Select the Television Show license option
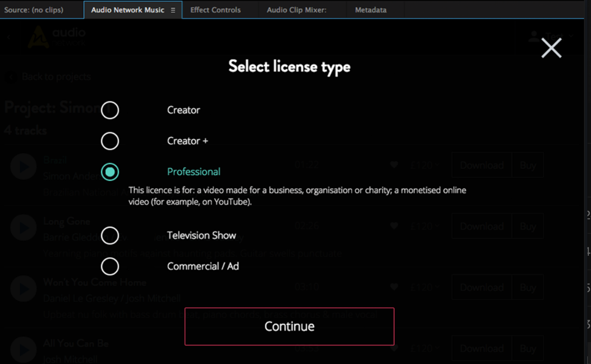The image size is (591, 364). [x=110, y=235]
